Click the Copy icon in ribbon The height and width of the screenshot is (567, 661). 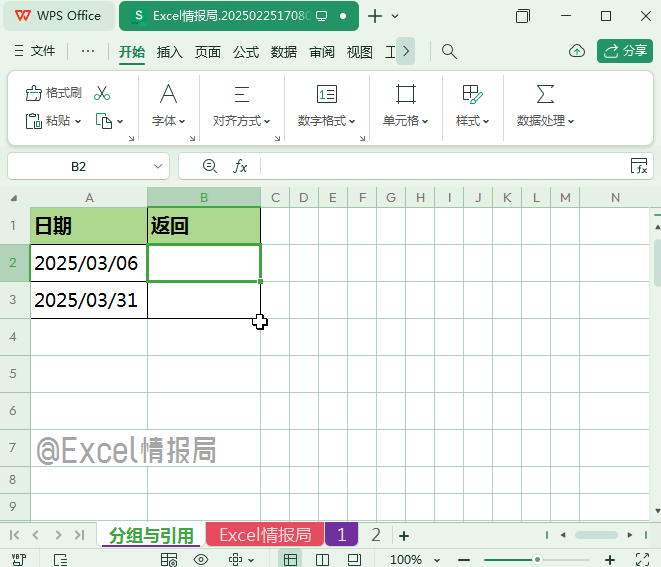pos(104,121)
